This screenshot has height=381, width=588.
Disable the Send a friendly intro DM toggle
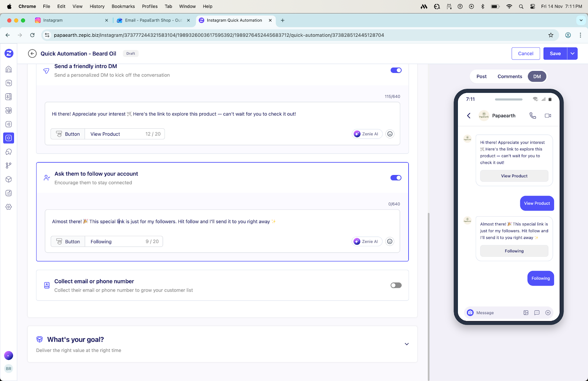[396, 70]
